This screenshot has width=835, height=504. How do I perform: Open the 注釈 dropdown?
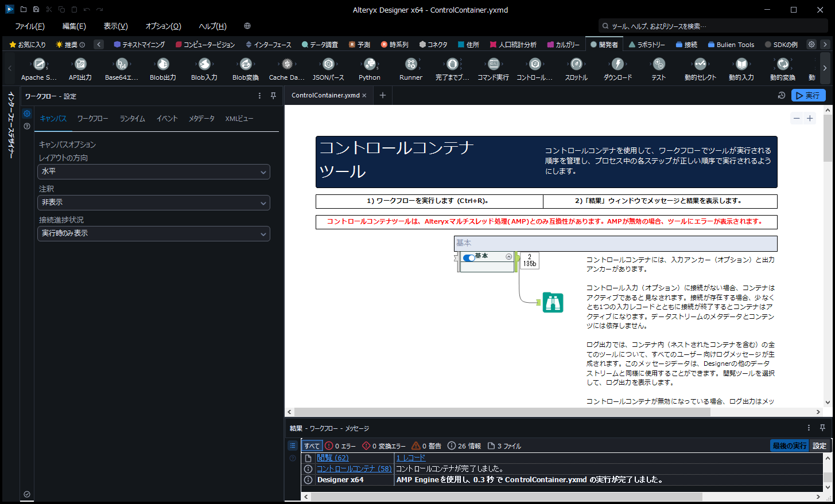pyautogui.click(x=153, y=202)
